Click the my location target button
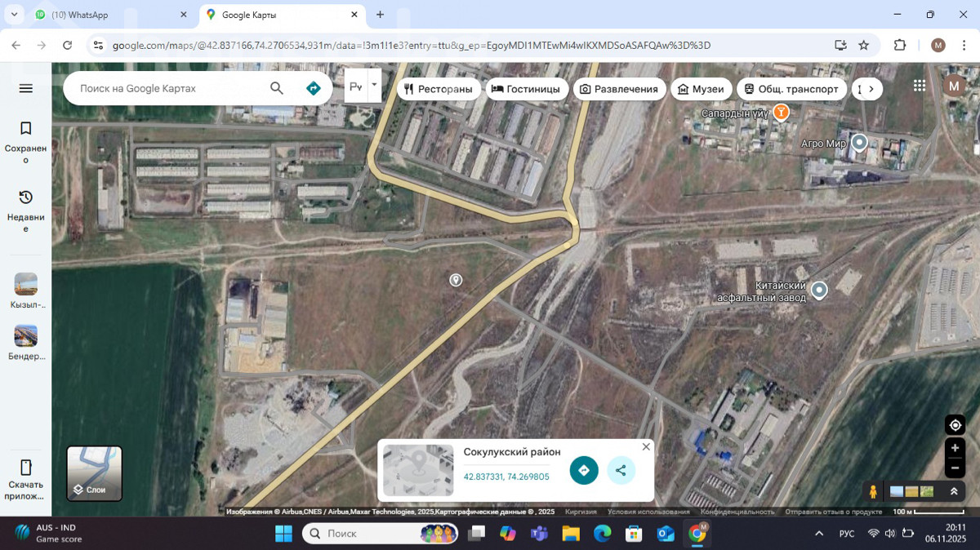Viewport: 980px width, 550px height. coord(955,425)
